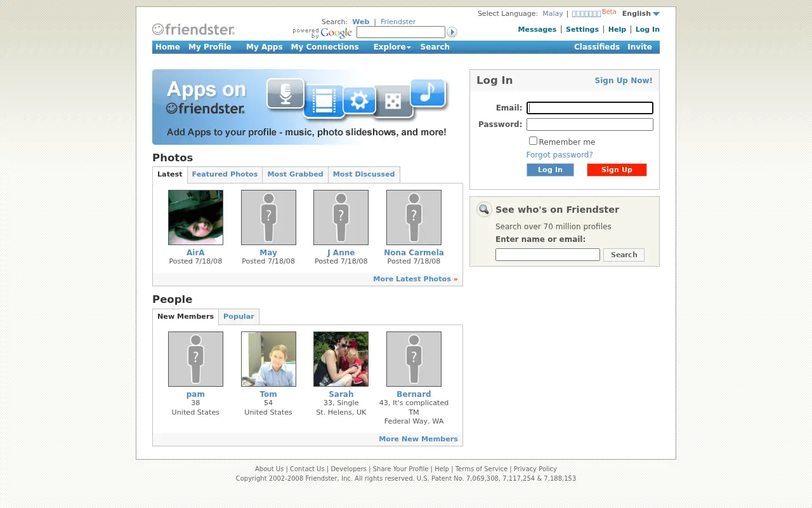Click the magnifier icon beside See who's on Friendster
This screenshot has width=812, height=508.
(484, 210)
